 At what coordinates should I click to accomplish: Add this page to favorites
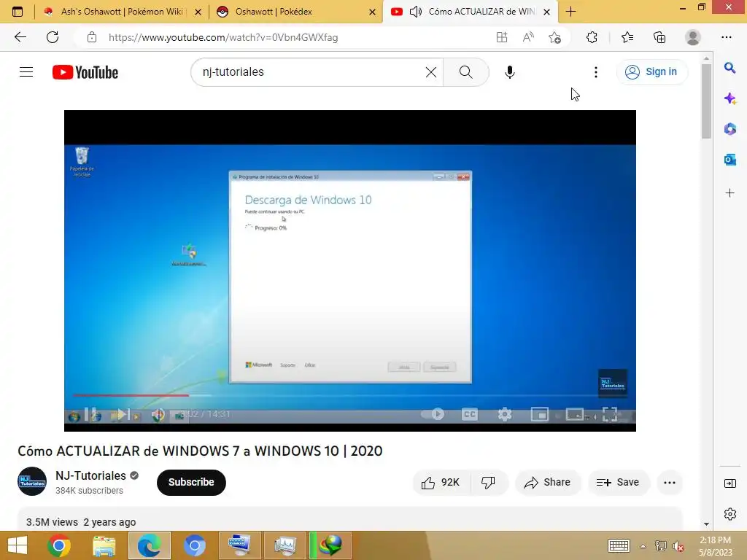(554, 37)
